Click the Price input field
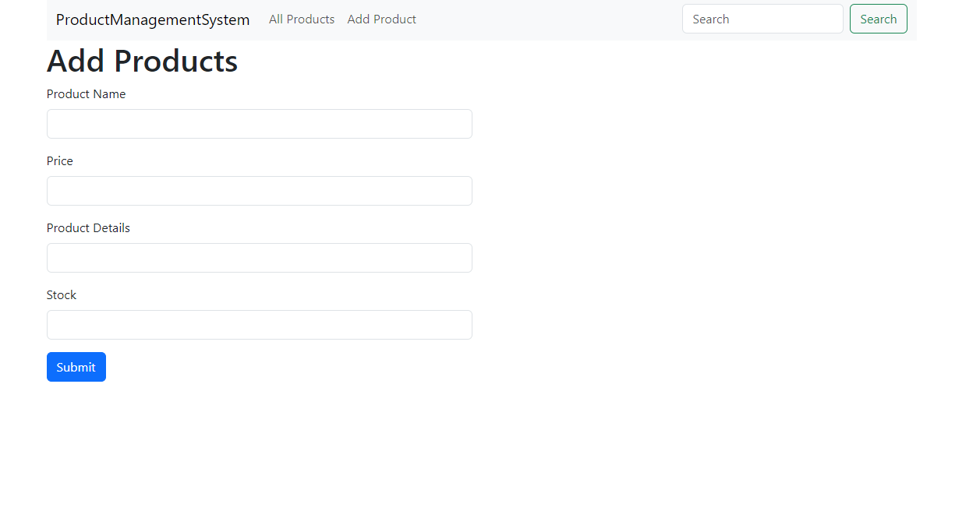Screen dimensions: 980x525 tap(259, 190)
